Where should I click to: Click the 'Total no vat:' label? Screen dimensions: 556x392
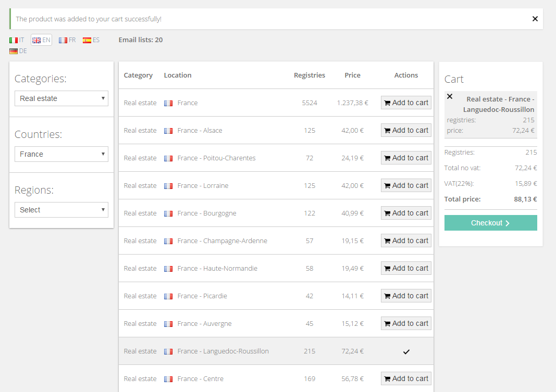tap(462, 168)
